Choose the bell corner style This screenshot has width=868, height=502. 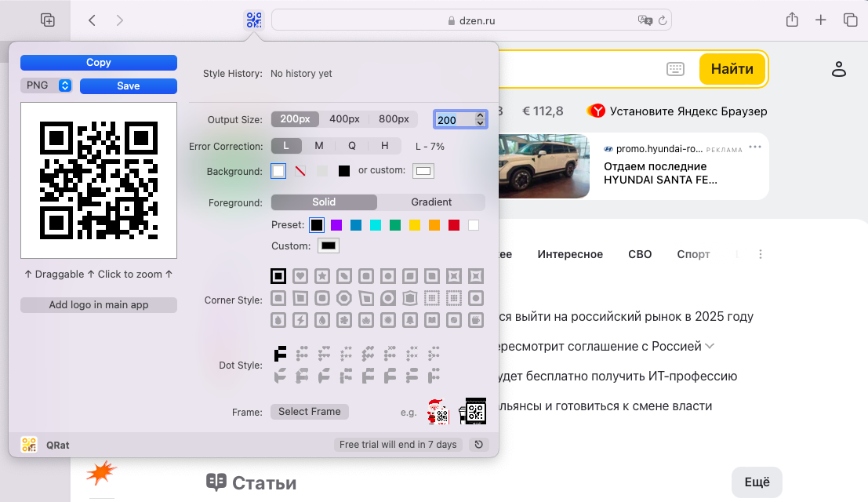pyautogui.click(x=410, y=320)
